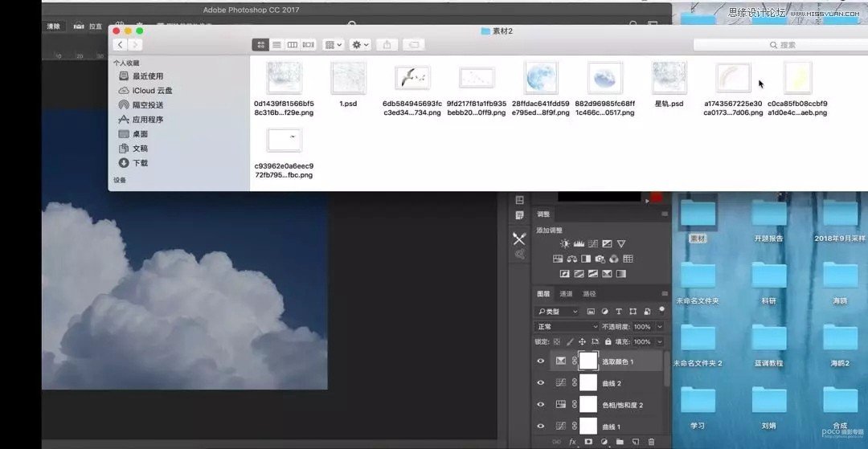Image resolution: width=868 pixels, height=449 pixels.
Task: Add a Color Balance adjustment
Action: pyautogui.click(x=572, y=259)
